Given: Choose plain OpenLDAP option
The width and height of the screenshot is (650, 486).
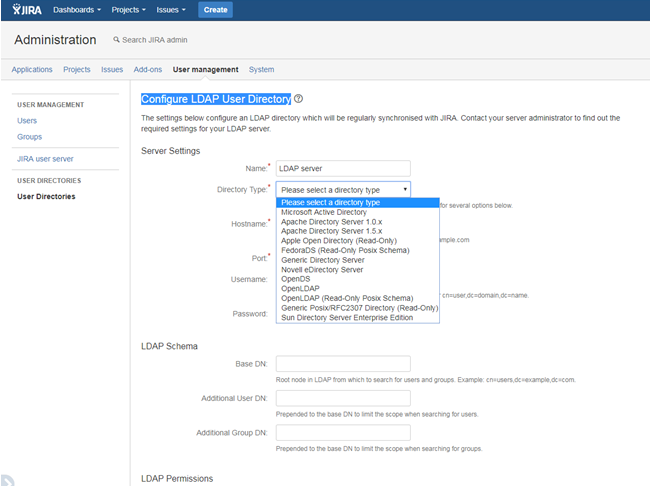Looking at the screenshot, I should [358, 288].
